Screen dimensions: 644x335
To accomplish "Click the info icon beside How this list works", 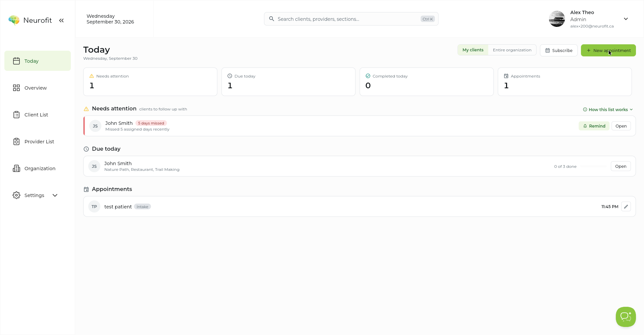I will pyautogui.click(x=585, y=109).
